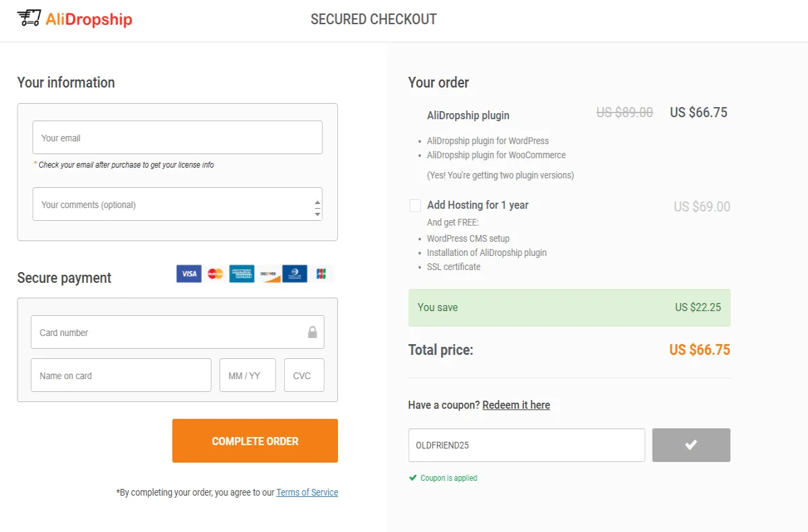Select the Diners Club payment icon
This screenshot has height=532, width=808.
[294, 273]
